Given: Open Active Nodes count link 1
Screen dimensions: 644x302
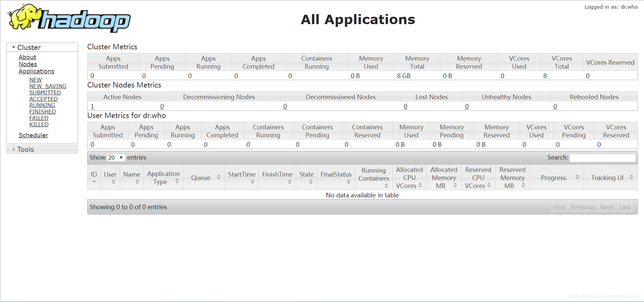Looking at the screenshot, I should click(92, 106).
